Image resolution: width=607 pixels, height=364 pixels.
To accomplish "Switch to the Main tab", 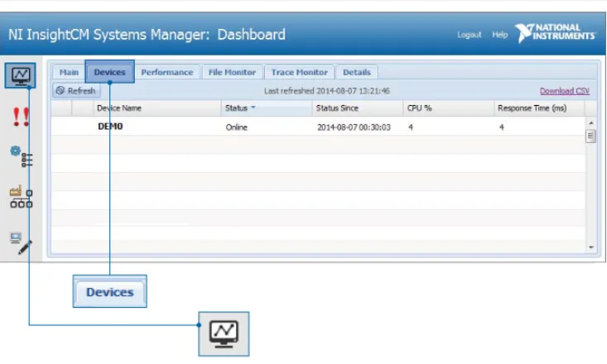I will [69, 72].
